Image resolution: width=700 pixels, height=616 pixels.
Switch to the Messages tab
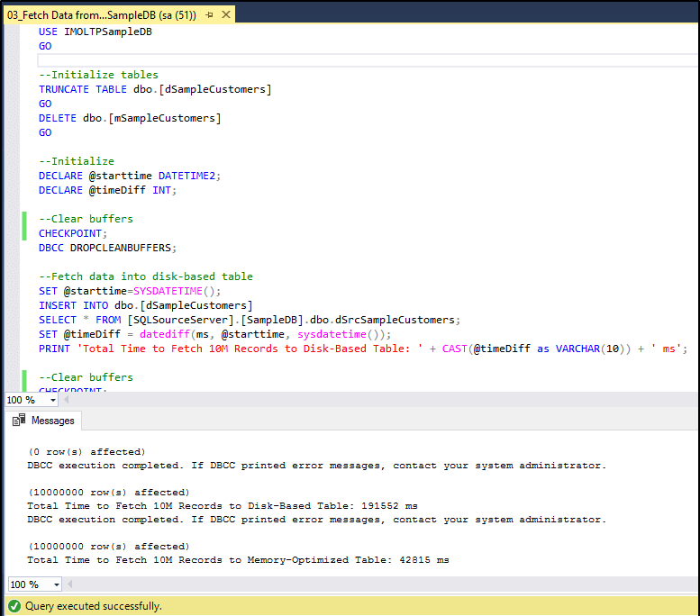point(46,421)
